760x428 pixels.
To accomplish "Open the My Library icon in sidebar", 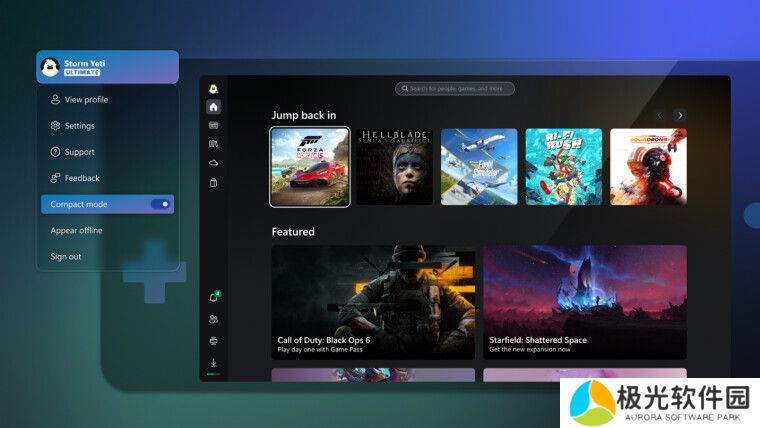I will (213, 144).
